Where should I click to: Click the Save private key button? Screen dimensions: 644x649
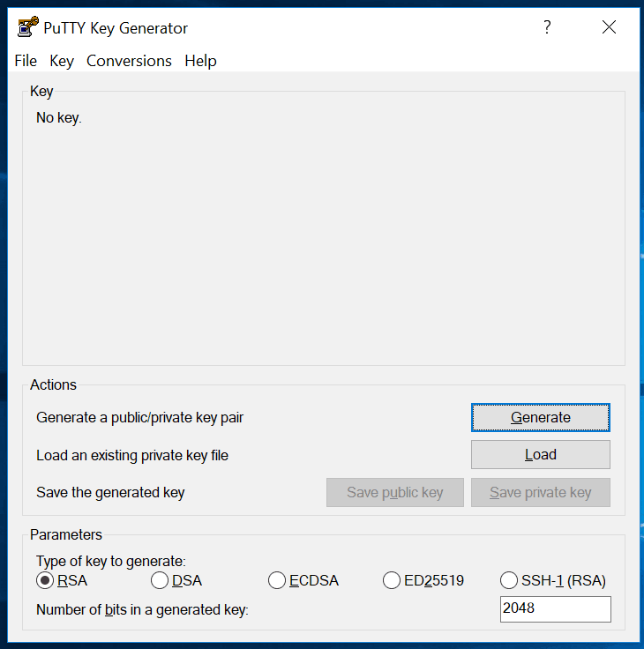coord(541,493)
